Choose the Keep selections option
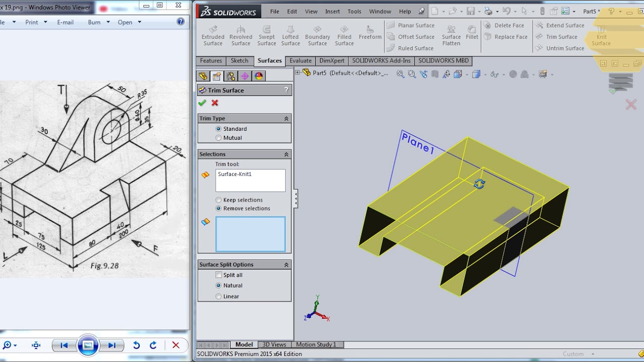 (x=239, y=200)
